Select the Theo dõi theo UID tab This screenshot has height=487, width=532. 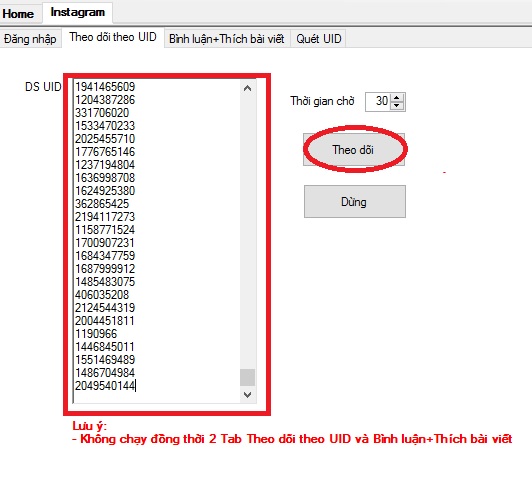[113, 37]
